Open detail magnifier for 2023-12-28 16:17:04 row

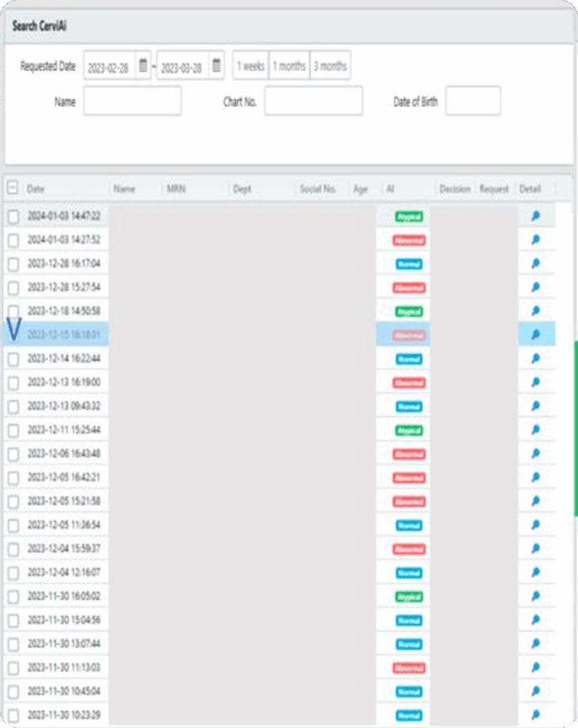[535, 264]
